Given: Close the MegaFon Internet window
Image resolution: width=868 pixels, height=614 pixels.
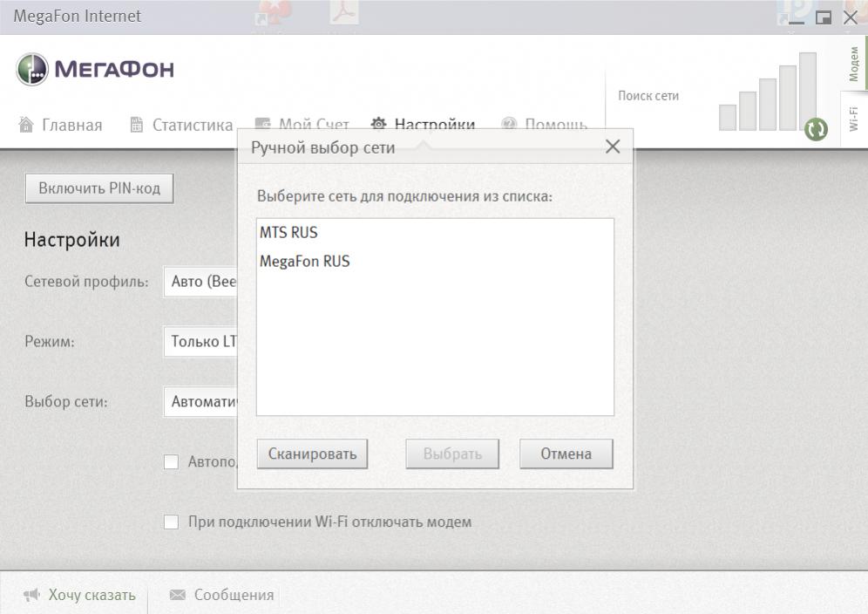Looking at the screenshot, I should tap(851, 17).
